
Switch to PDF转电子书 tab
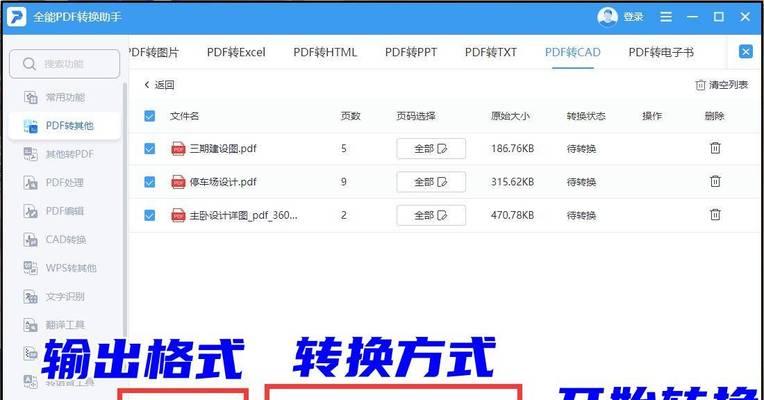point(661,52)
